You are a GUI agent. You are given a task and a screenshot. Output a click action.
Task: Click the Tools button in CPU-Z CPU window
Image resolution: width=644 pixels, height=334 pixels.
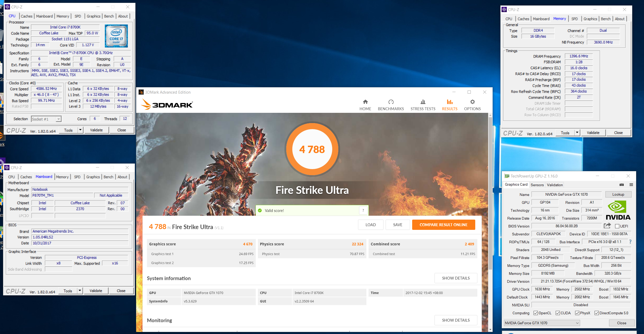click(x=68, y=130)
